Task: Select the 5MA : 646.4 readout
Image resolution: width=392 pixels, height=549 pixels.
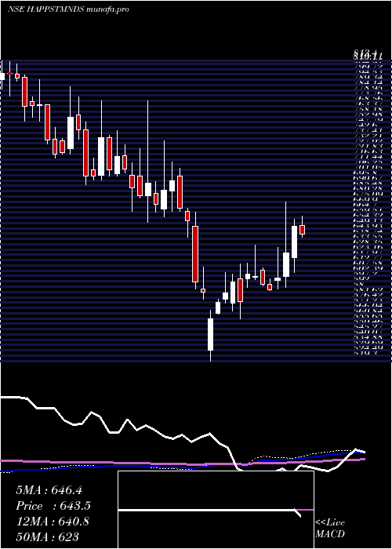Action: 49,490
